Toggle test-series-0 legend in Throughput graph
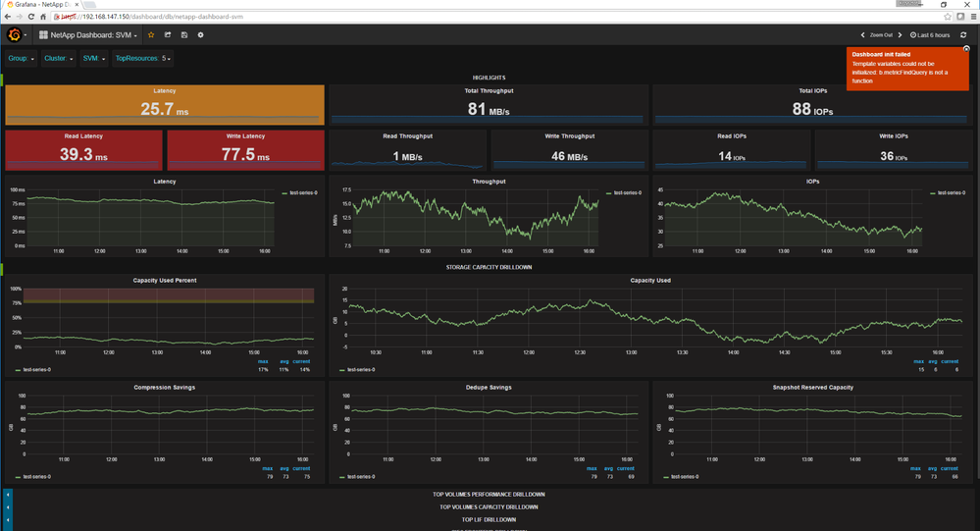The image size is (980, 531). 626,193
